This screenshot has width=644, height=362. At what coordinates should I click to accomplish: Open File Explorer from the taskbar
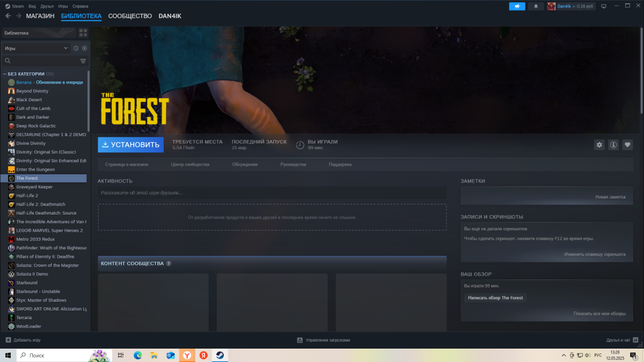[x=154, y=355]
